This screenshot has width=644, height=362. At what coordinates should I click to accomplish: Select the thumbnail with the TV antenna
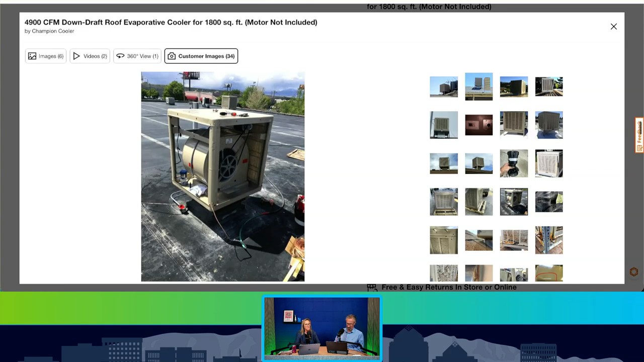pyautogui.click(x=444, y=86)
